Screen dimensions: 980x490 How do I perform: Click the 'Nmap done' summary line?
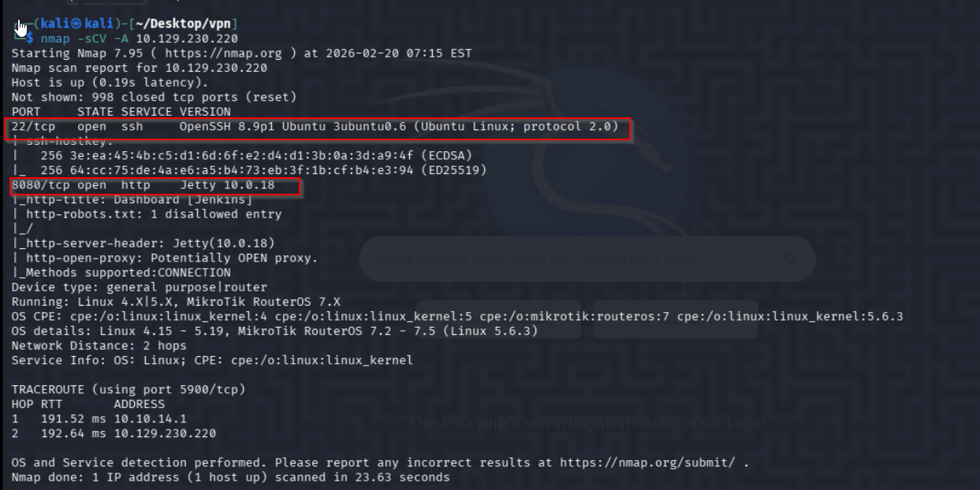click(x=230, y=477)
